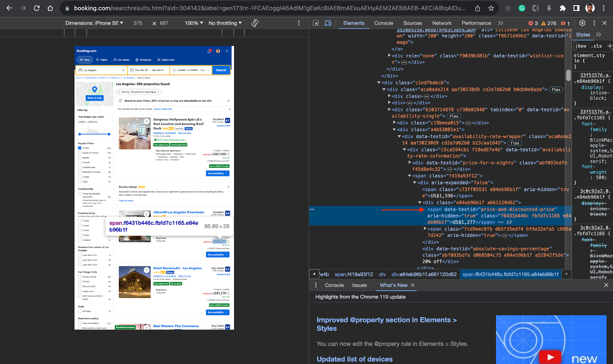
Task: See availability for Hotel Normandie
Action: coord(218,312)
